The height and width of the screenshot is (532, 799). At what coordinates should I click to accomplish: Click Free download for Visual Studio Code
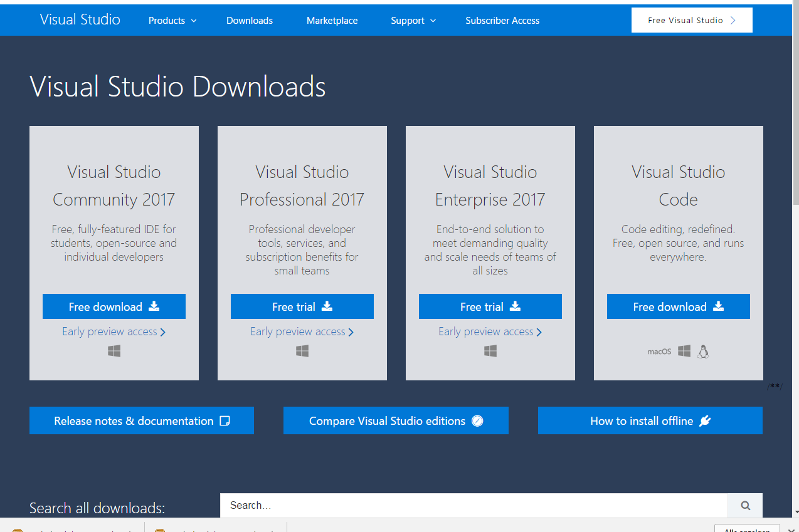click(678, 306)
